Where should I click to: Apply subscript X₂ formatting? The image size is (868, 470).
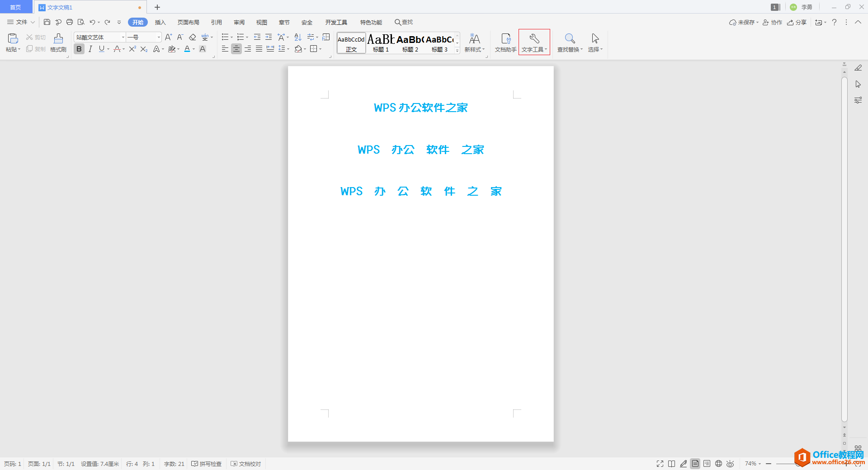point(144,49)
